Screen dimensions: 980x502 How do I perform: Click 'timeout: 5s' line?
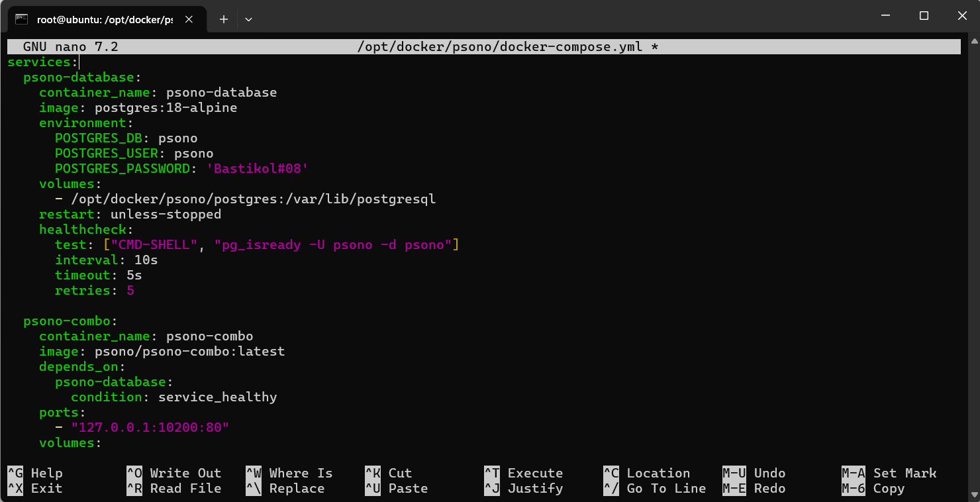(x=98, y=276)
